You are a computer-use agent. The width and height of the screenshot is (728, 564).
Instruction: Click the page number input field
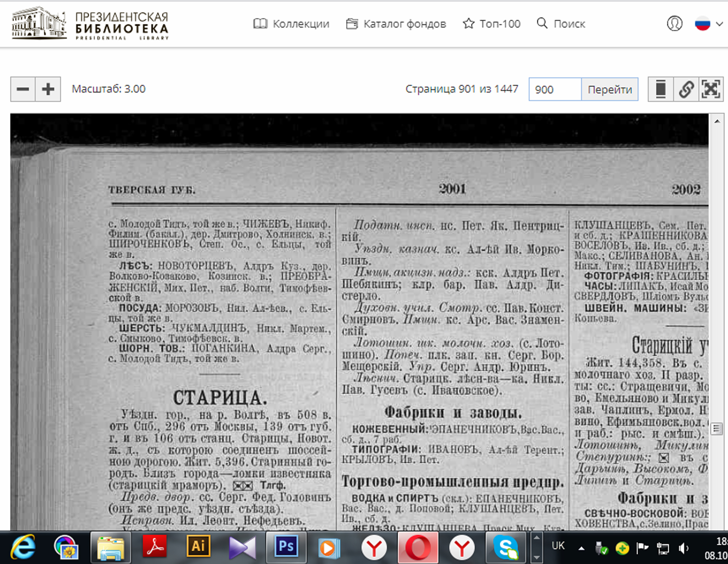pyautogui.click(x=555, y=89)
